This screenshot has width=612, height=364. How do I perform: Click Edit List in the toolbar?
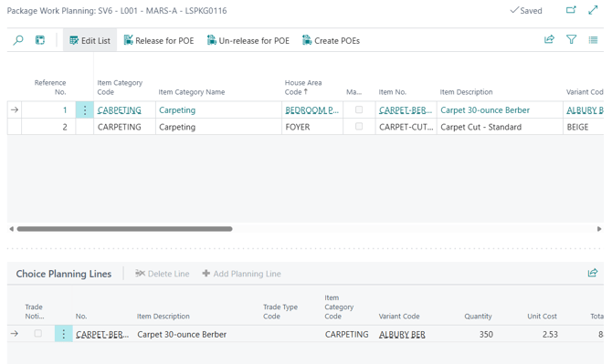coord(90,40)
